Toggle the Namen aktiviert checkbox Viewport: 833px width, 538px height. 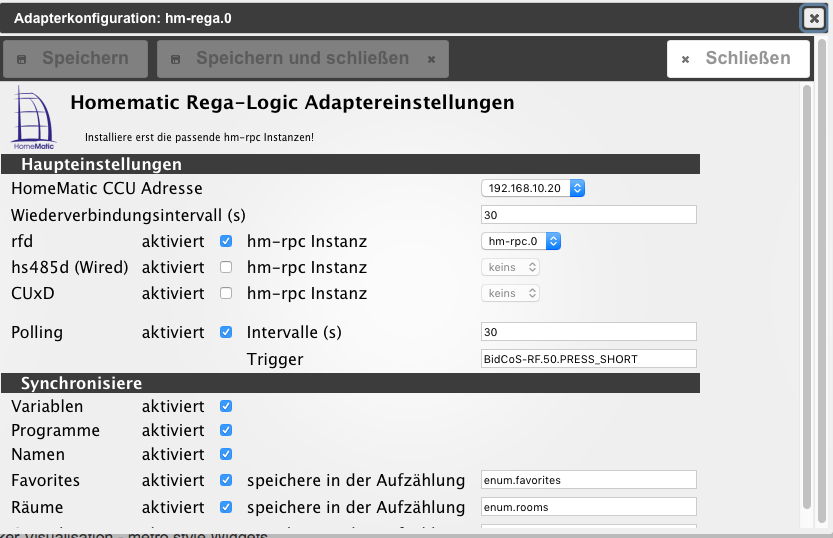click(x=226, y=455)
